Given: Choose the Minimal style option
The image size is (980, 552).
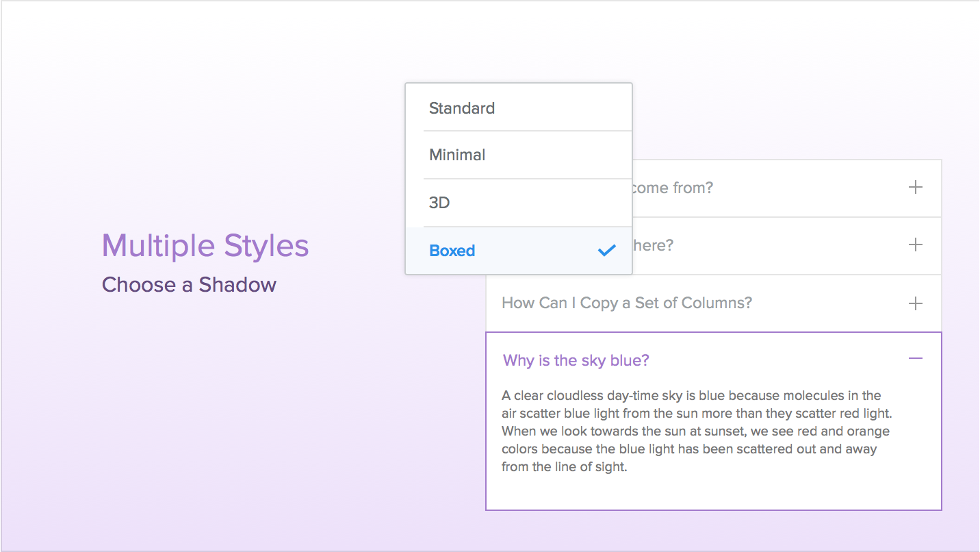Looking at the screenshot, I should (x=519, y=155).
